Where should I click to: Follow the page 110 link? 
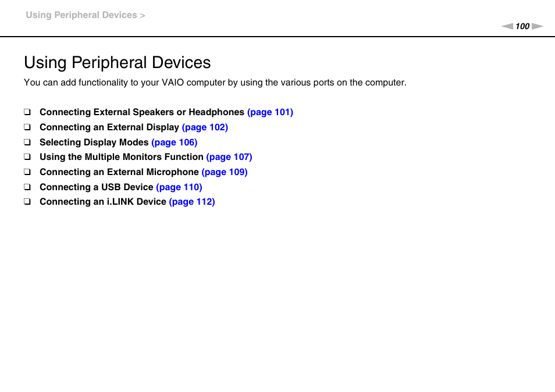(x=179, y=187)
